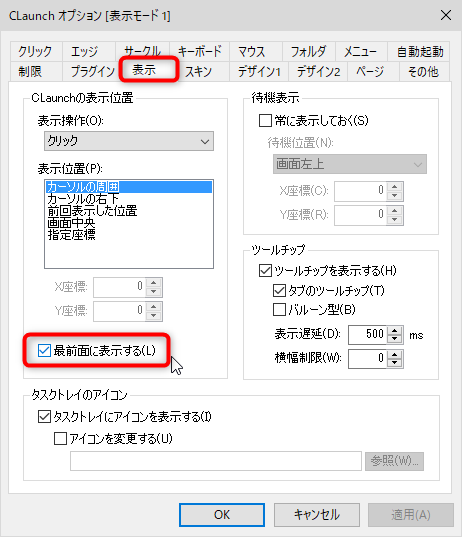Select the 自動起動 tab
The height and width of the screenshot is (537, 462).
[x=420, y=52]
